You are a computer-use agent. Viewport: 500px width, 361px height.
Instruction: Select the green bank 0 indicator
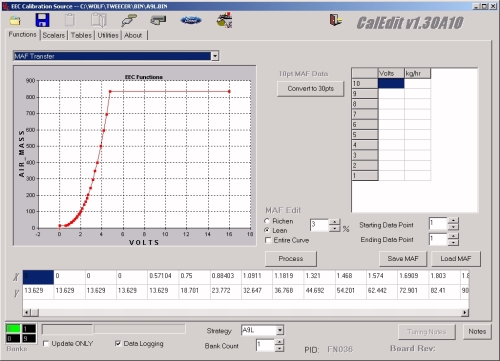point(13,329)
